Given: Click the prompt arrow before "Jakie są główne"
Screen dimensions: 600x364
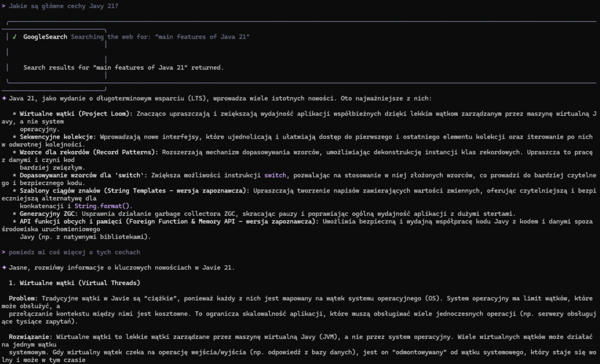Looking at the screenshot, I should pyautogui.click(x=4, y=6).
